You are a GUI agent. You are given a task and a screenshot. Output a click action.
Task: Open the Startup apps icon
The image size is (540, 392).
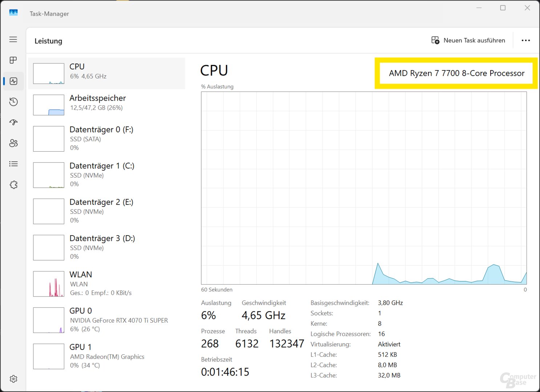click(x=13, y=122)
